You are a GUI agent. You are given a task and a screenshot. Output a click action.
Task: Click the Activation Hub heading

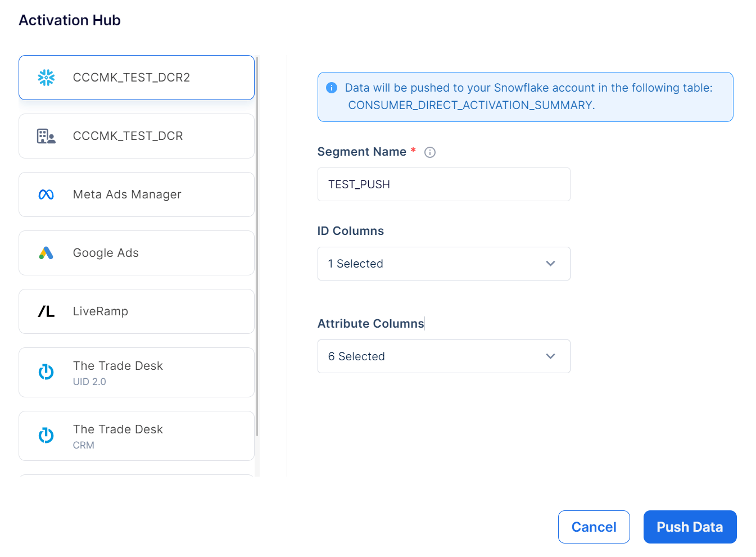70,20
